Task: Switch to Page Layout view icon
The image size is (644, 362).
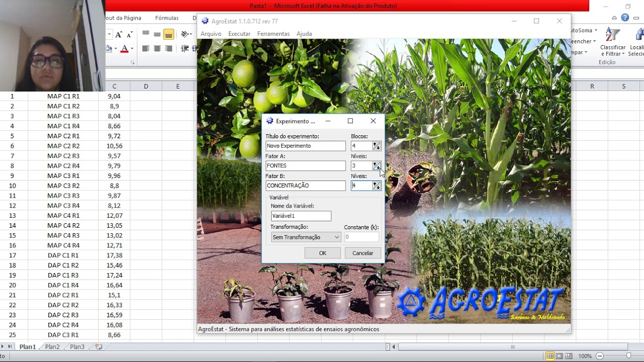Action: [560, 356]
